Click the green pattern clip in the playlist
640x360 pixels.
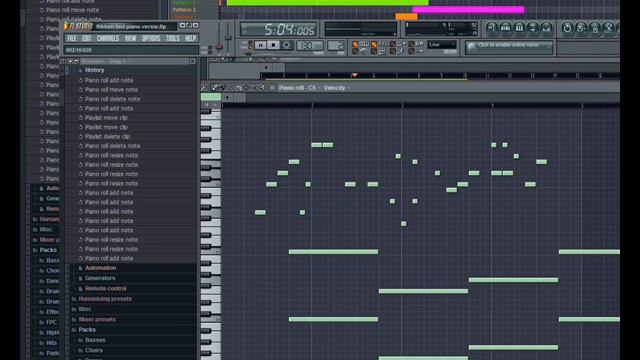(327, 2)
